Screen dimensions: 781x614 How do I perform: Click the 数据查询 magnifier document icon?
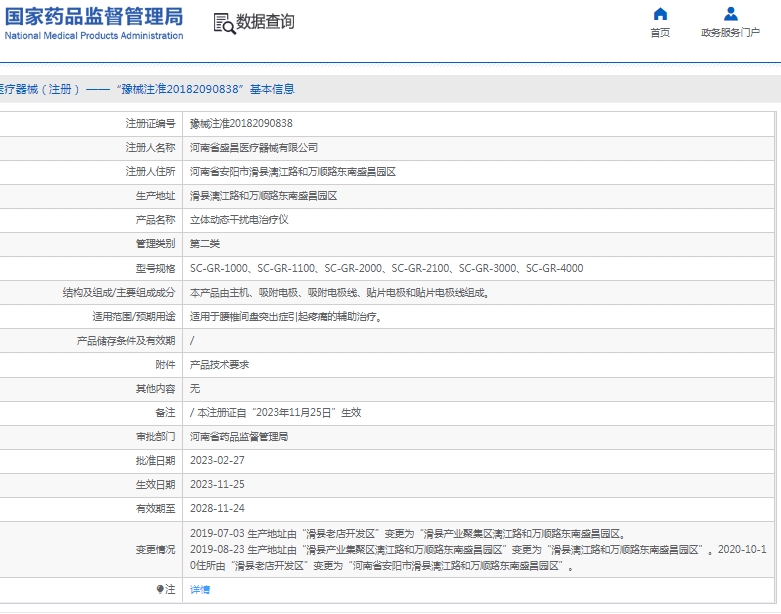coord(224,23)
